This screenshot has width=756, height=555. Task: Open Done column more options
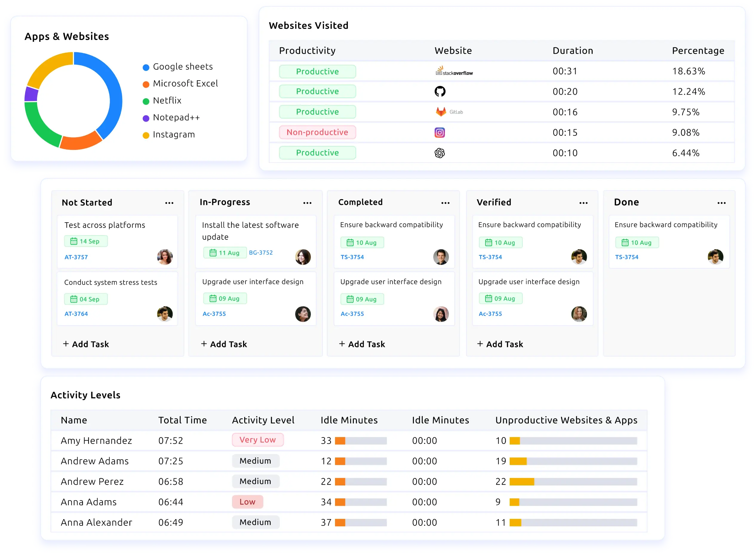click(721, 203)
